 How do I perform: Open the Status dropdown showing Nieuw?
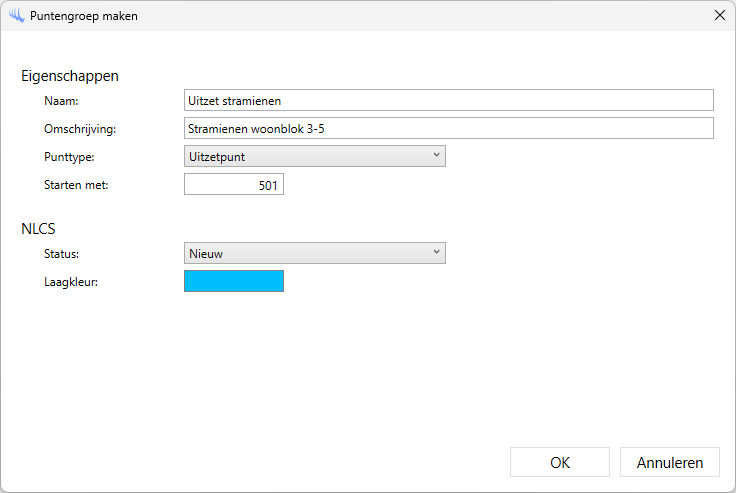(314, 253)
